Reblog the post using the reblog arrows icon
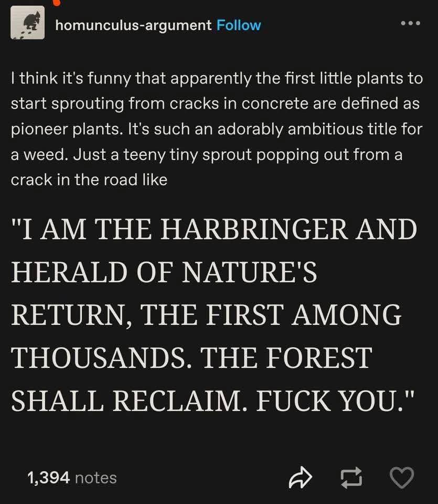Viewport: 438px width, 504px height. [351, 477]
